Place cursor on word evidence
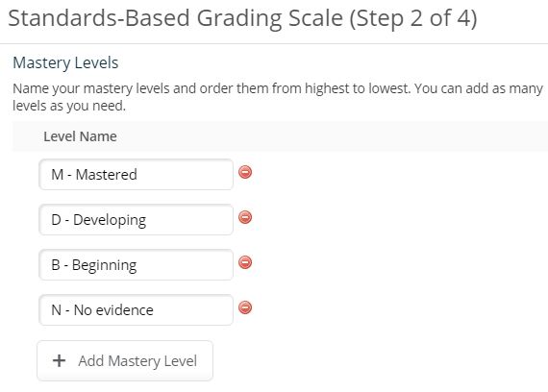 tap(124, 310)
